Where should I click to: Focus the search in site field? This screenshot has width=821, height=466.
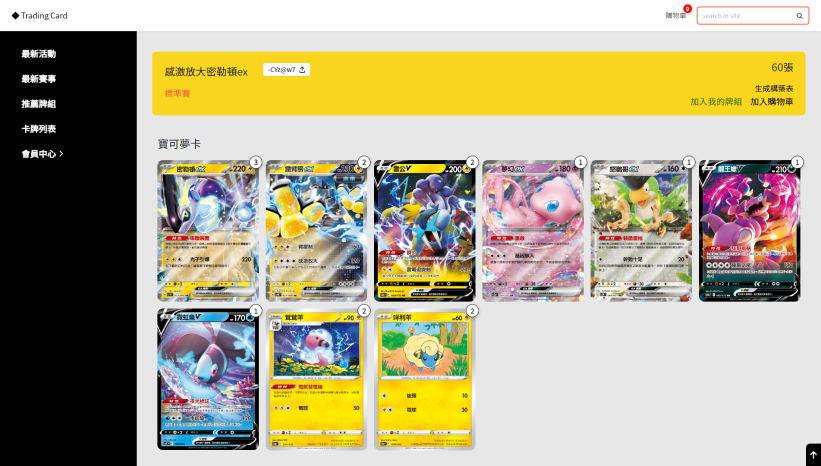pyautogui.click(x=747, y=16)
